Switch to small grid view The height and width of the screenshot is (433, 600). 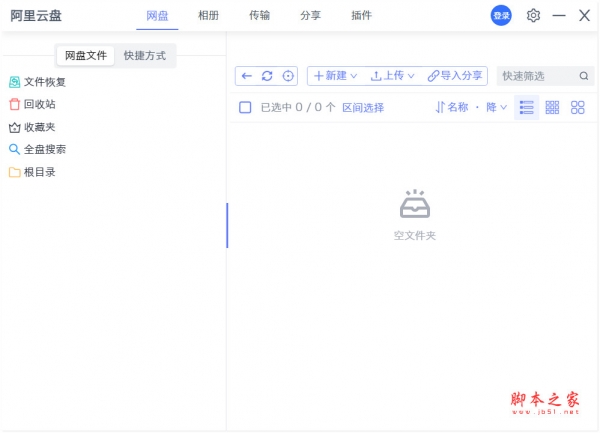(552, 107)
